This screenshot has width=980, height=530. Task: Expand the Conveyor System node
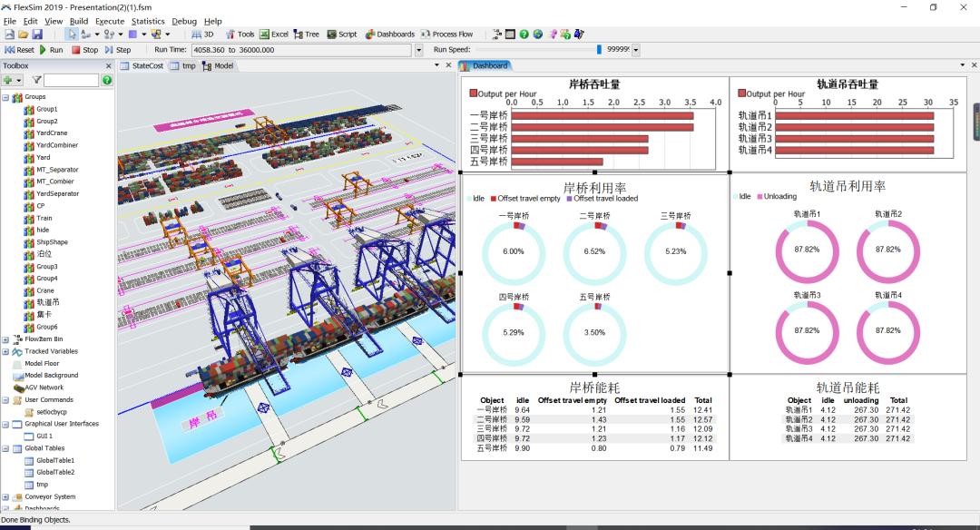pos(5,496)
